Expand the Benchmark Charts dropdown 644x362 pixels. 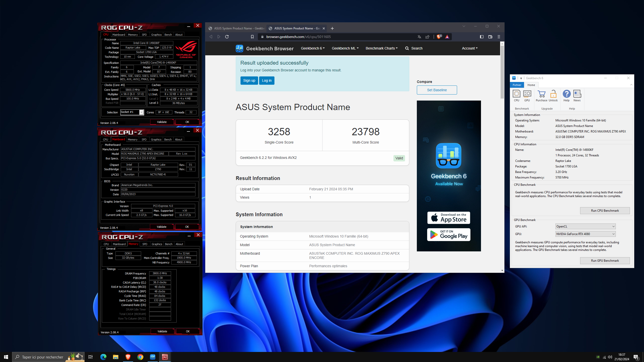point(382,48)
